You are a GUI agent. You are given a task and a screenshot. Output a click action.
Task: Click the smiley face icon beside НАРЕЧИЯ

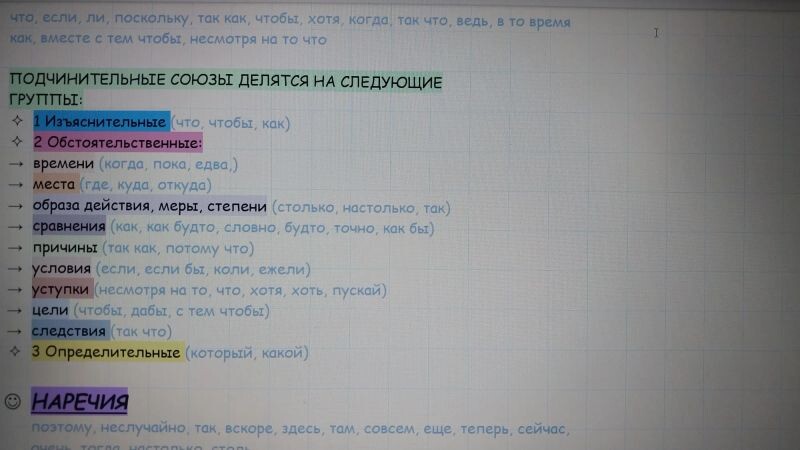pos(13,401)
